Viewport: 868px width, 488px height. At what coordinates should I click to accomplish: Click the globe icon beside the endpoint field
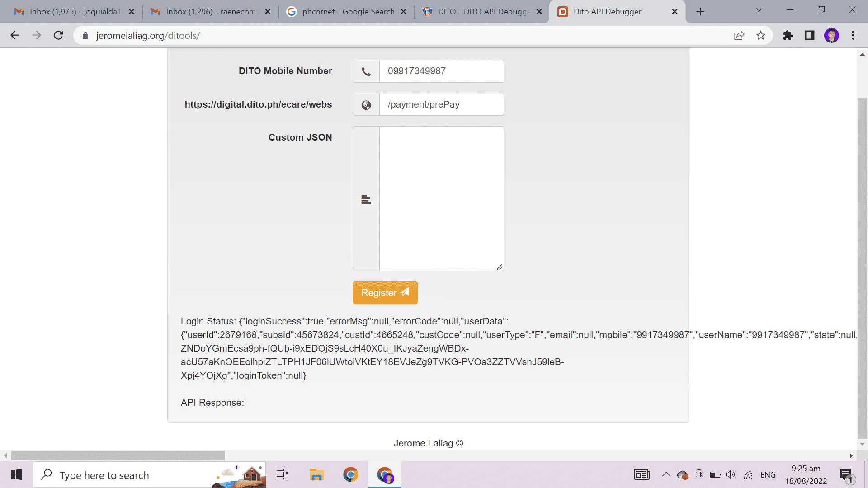(x=366, y=105)
